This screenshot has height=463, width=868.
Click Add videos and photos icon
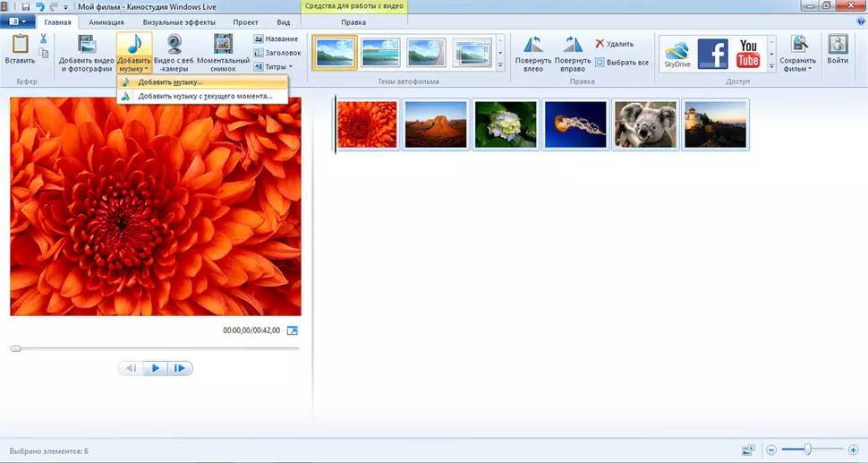point(86,47)
